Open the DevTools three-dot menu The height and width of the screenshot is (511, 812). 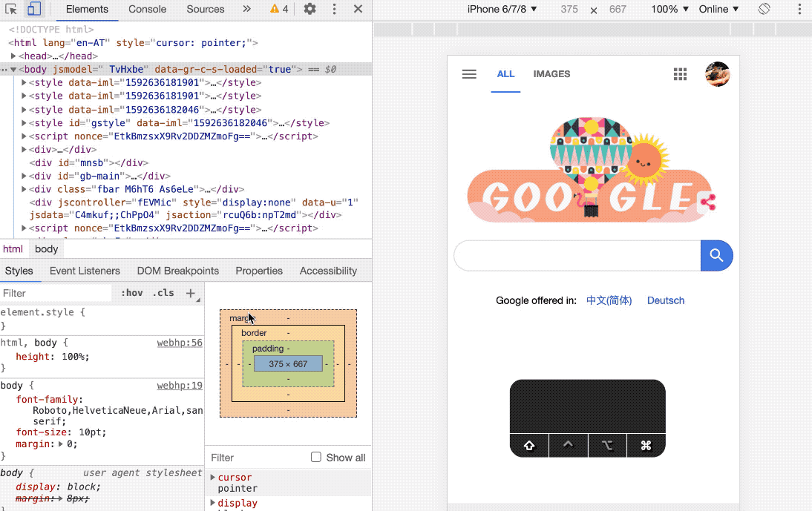(334, 9)
